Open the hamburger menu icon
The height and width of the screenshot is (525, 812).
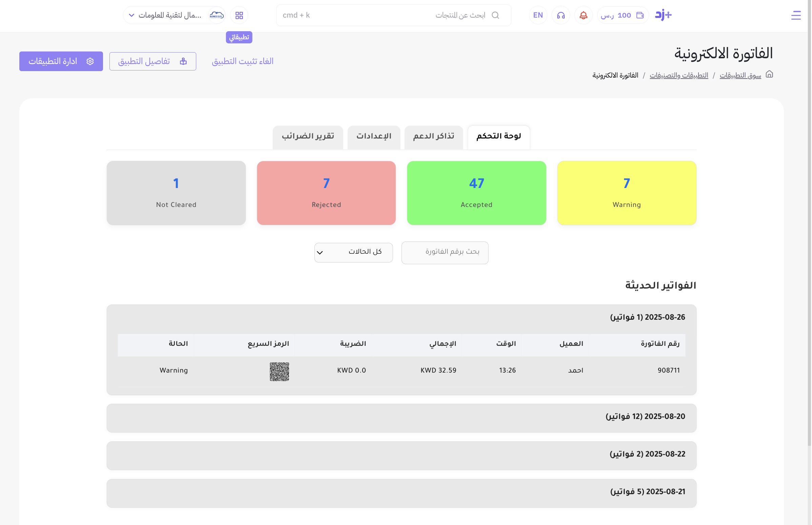click(x=796, y=15)
